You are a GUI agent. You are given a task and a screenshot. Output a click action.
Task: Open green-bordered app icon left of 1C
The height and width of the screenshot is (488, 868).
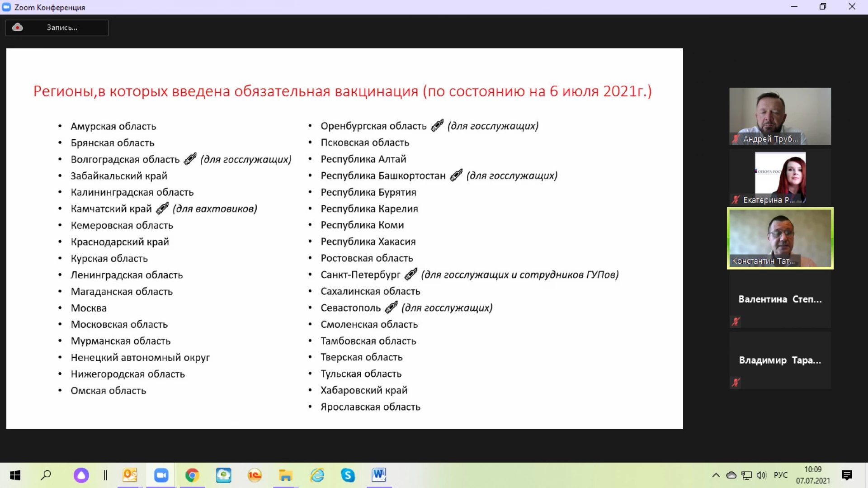click(x=223, y=475)
